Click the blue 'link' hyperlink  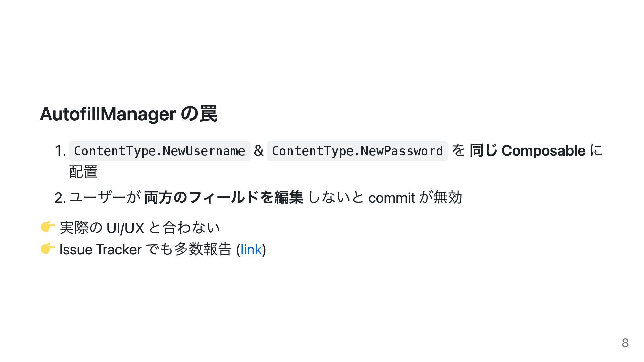tap(251, 250)
